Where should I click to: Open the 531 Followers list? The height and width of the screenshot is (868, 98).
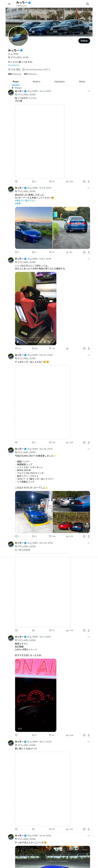(30, 74)
